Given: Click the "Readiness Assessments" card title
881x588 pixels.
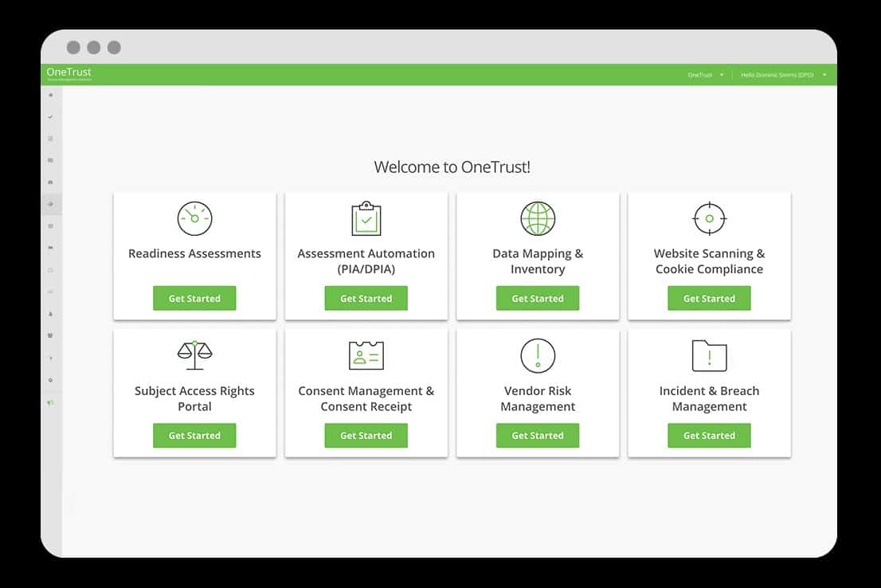Looking at the screenshot, I should coord(194,253).
